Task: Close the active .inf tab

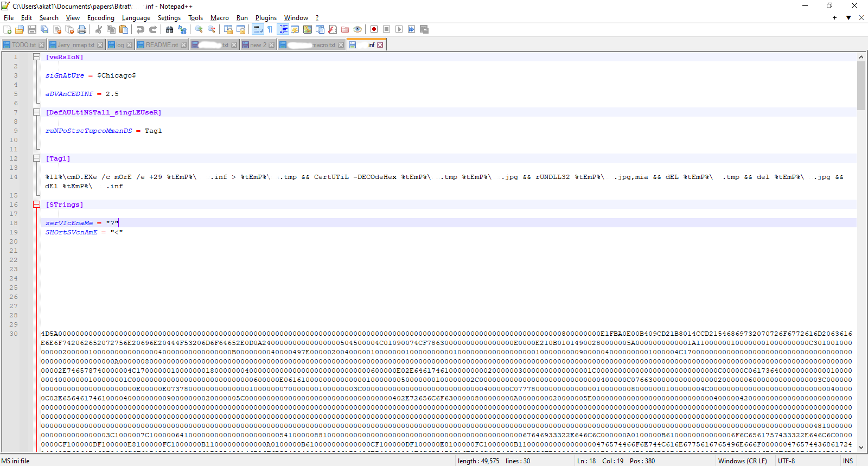Action: [380, 45]
